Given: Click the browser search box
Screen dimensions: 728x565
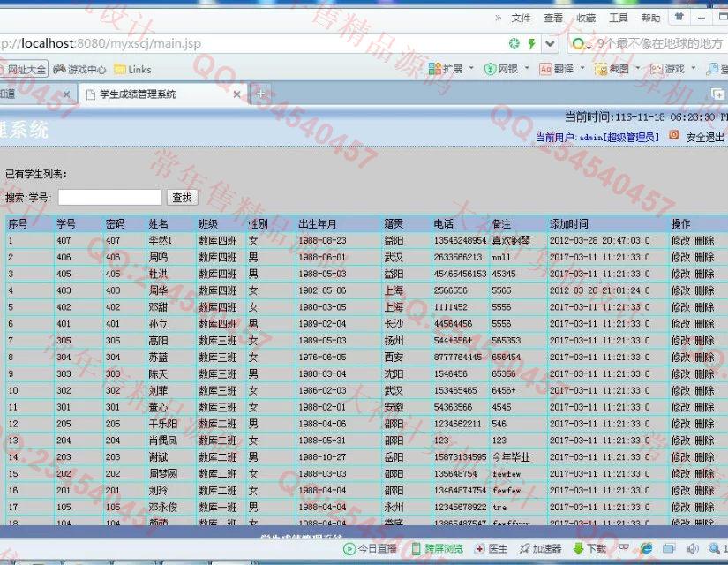Looking at the screenshot, I should pyautogui.click(x=659, y=43).
